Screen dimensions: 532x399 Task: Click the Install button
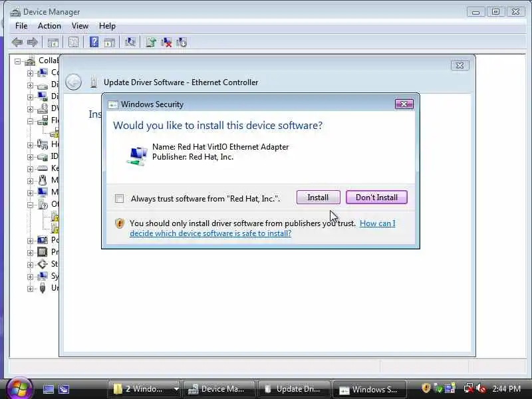tap(318, 197)
